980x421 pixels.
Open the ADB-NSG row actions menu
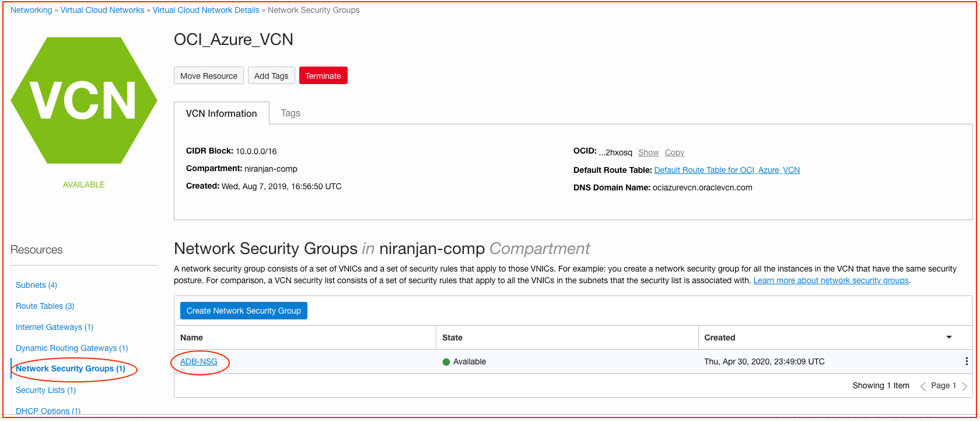click(967, 361)
